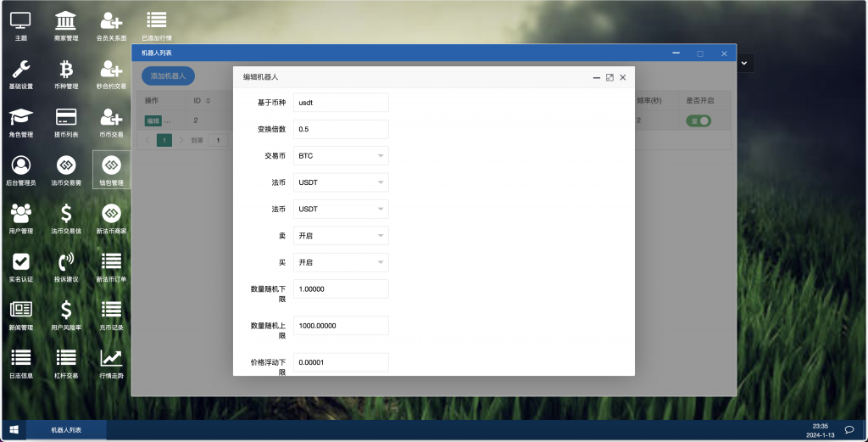Open 投诉建议 phone icon
Image resolution: width=868 pixels, height=442 pixels.
(x=65, y=266)
